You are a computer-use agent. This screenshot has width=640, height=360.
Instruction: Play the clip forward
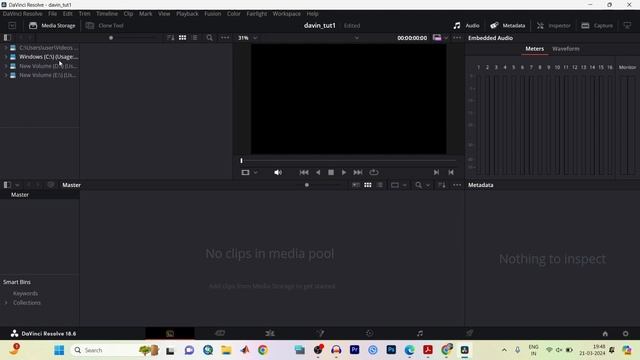click(x=344, y=172)
